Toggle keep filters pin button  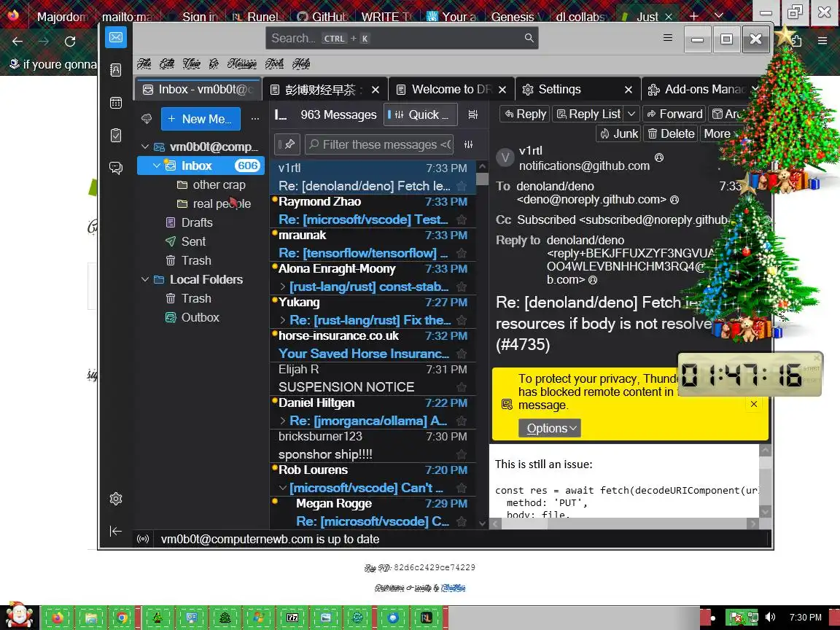[287, 144]
